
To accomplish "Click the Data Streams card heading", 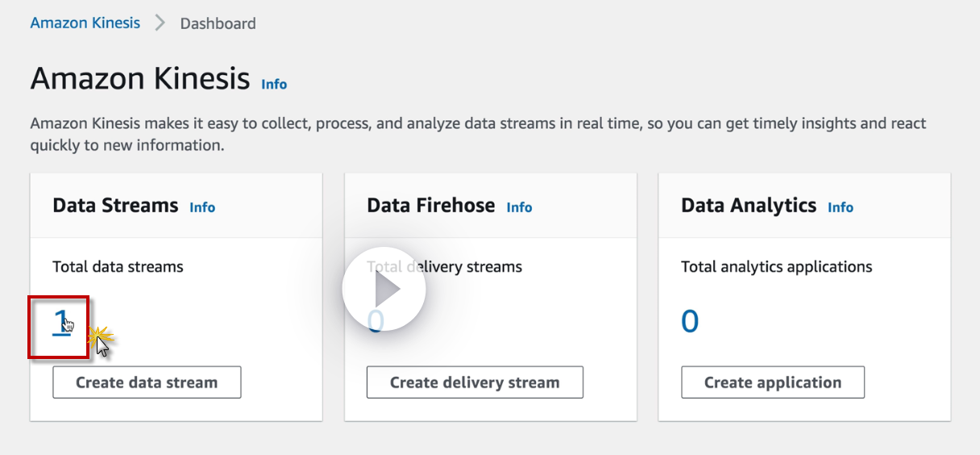I will coord(115,206).
